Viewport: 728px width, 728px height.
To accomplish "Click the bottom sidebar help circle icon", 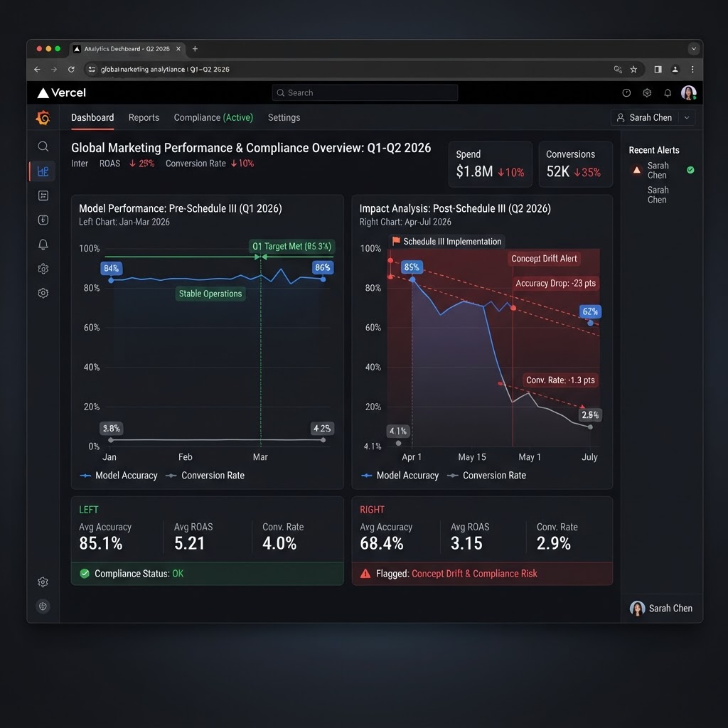I will (x=43, y=606).
